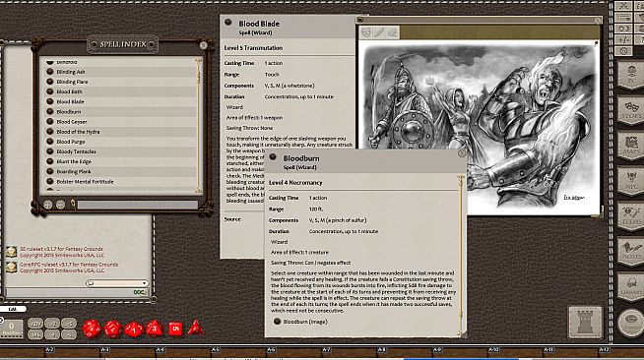Image resolution: width=644 pixels, height=360 pixels.
Task: Open the Notes sidebar button
Action: (631, 252)
